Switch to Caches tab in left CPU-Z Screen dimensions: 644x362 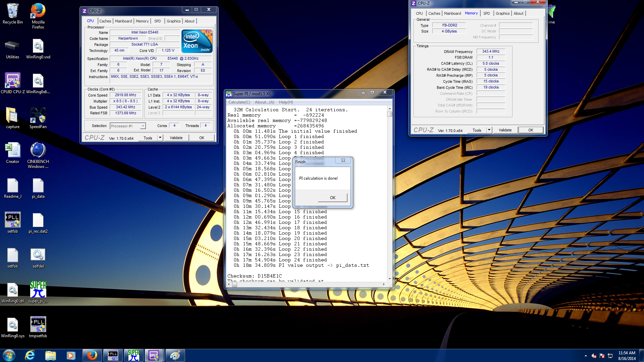105,21
